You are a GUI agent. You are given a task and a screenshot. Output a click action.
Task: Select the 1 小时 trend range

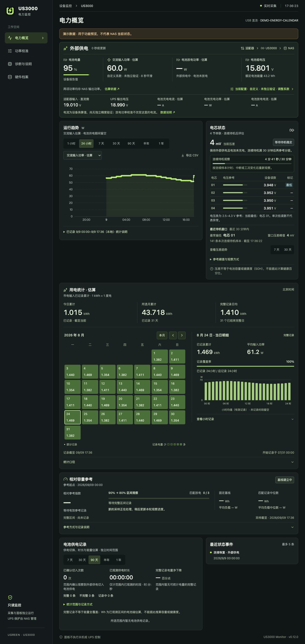[x=71, y=144]
